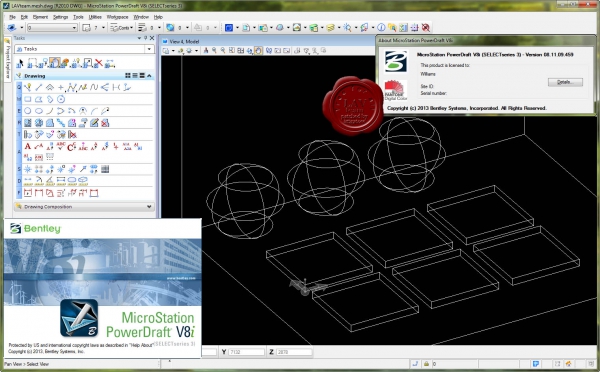This screenshot has height=372, width=600.
Task: Toggle the lock icon in status bar
Action: pos(426,364)
